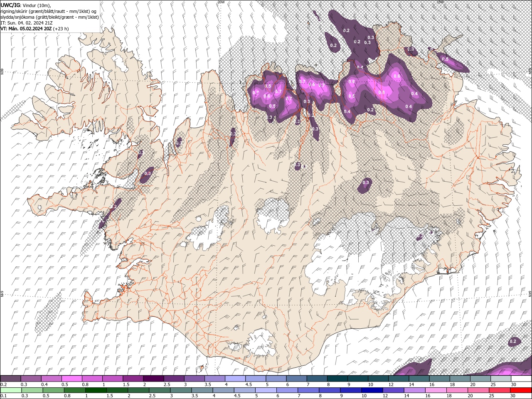The image size is (532, 399).
Task: Click the upper legend swatch between 3 and 3.5
Action: pyautogui.click(x=194, y=379)
